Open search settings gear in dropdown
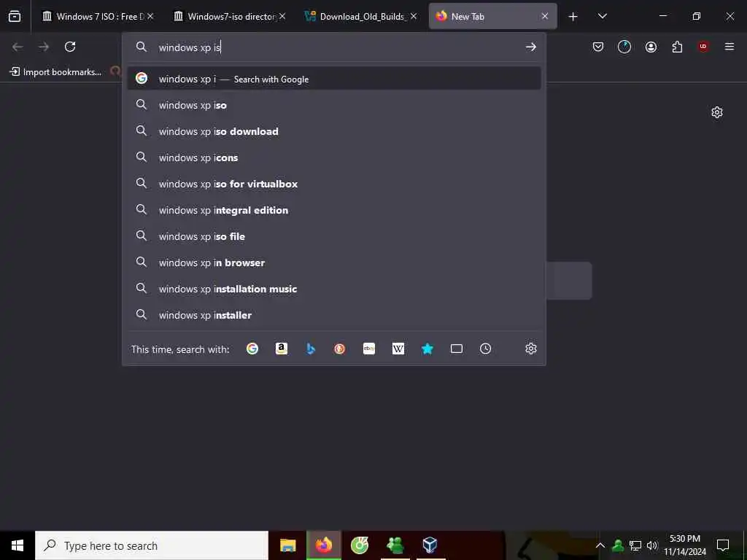This screenshot has height=560, width=747. (x=531, y=349)
